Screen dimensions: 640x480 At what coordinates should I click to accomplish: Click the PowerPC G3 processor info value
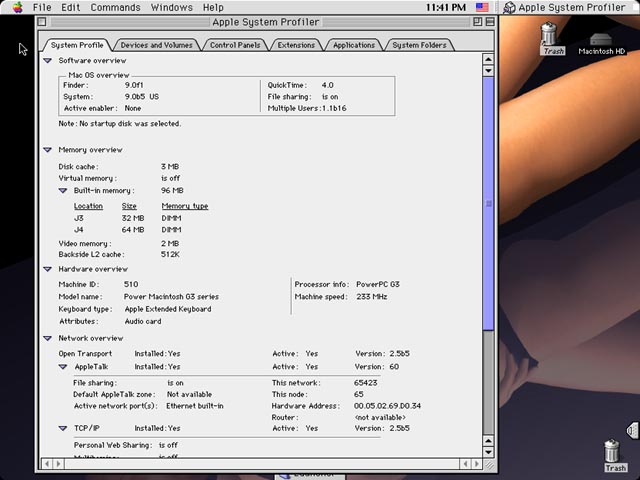(378, 284)
